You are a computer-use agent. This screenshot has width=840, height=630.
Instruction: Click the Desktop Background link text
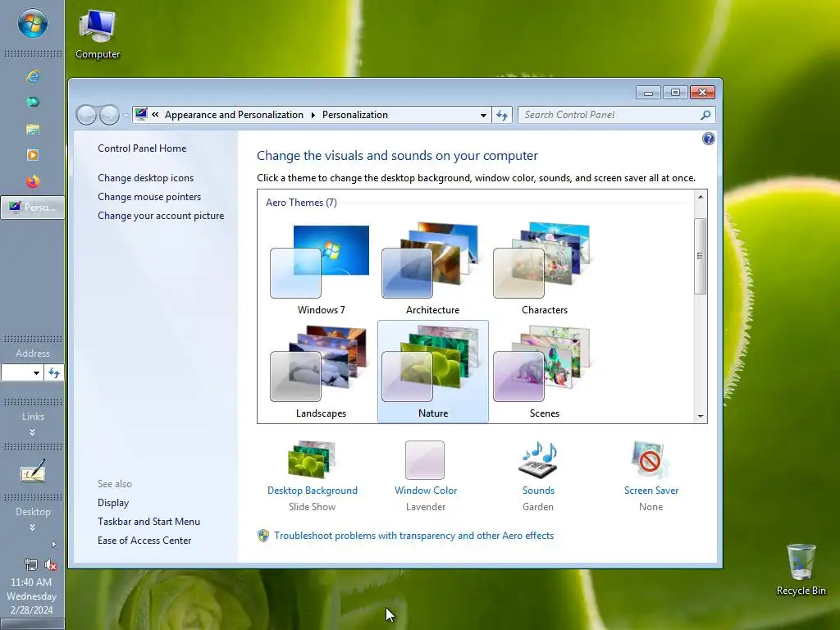(x=313, y=491)
